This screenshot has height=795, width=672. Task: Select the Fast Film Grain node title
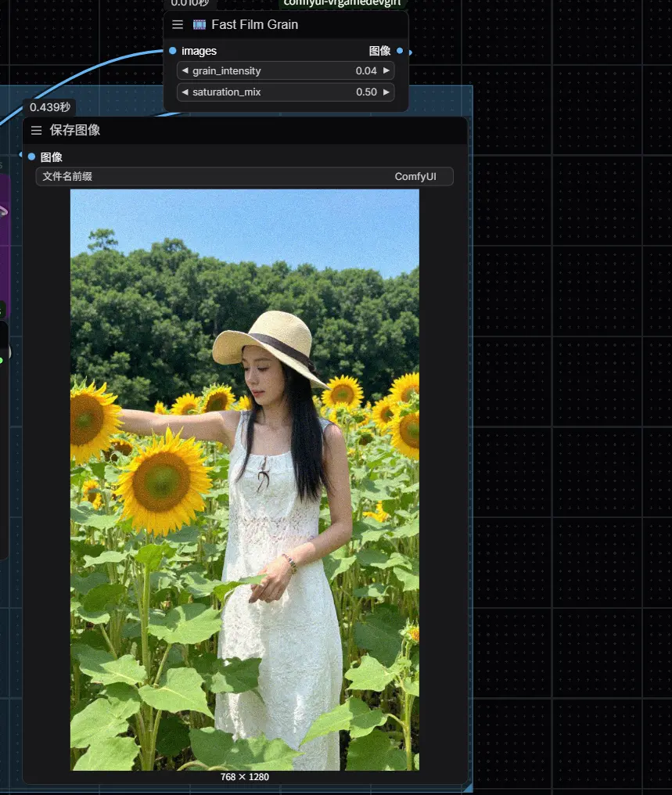click(254, 24)
